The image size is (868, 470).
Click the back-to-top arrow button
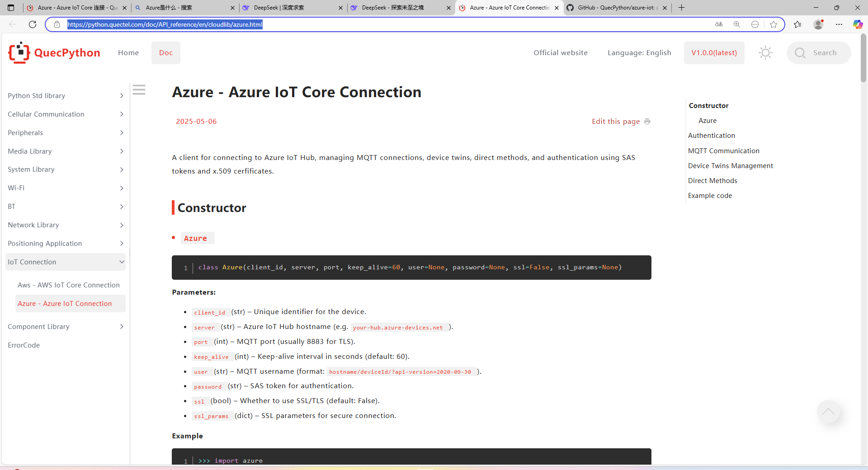(x=828, y=412)
